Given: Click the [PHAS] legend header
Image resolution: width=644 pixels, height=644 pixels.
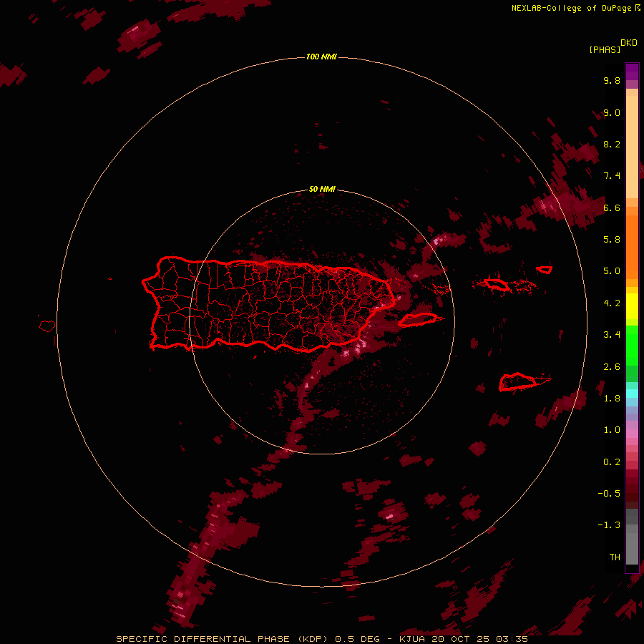Looking at the screenshot, I should 605,49.
